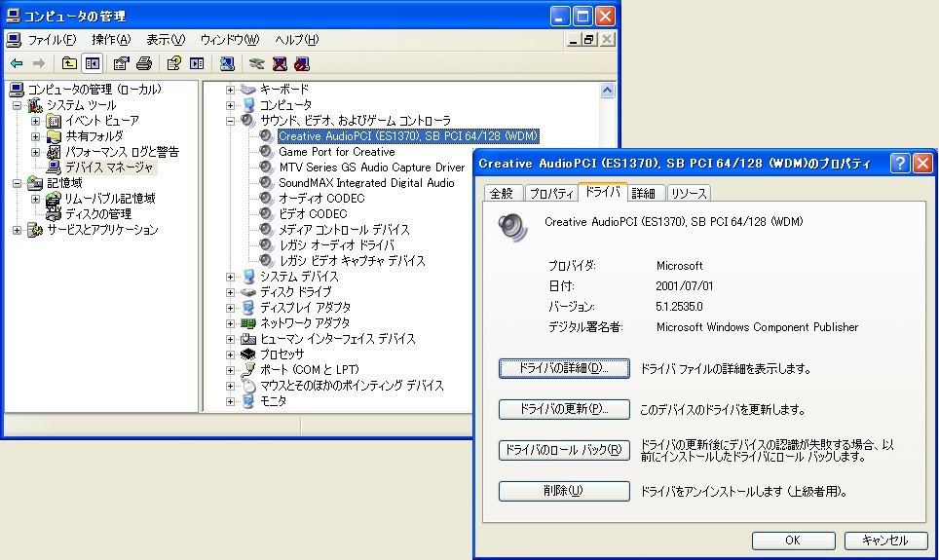This screenshot has width=939, height=560.
Task: Click the プロセッサ chip icon
Action: (248, 354)
